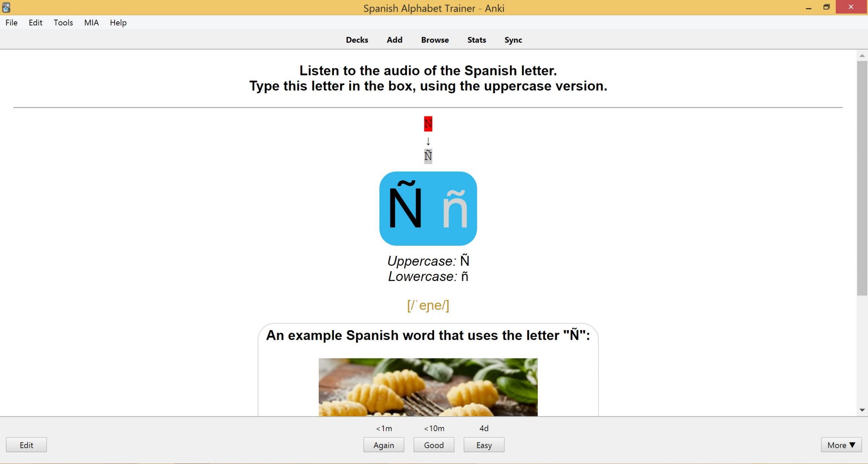This screenshot has width=868, height=464.
Task: Click the MIA menu item
Action: click(x=91, y=23)
